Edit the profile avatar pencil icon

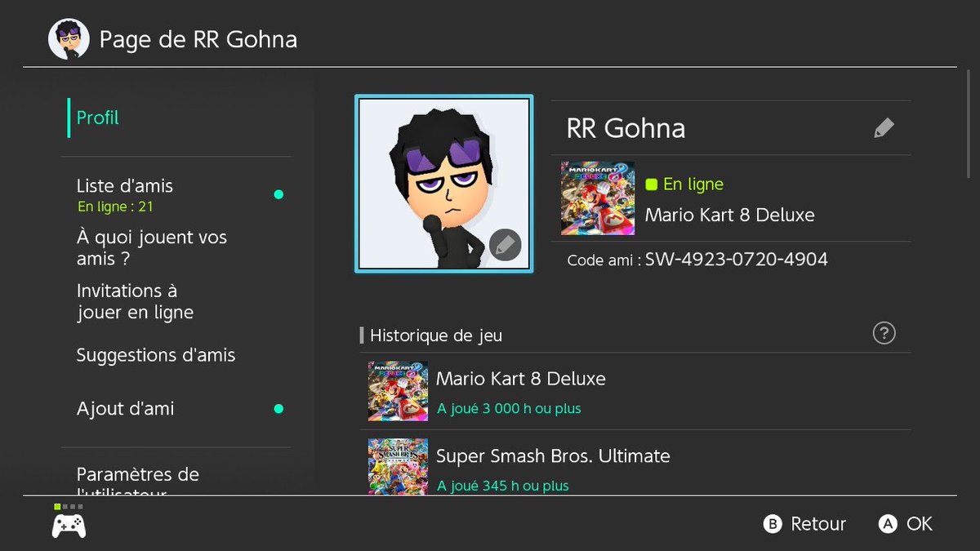pyautogui.click(x=506, y=244)
